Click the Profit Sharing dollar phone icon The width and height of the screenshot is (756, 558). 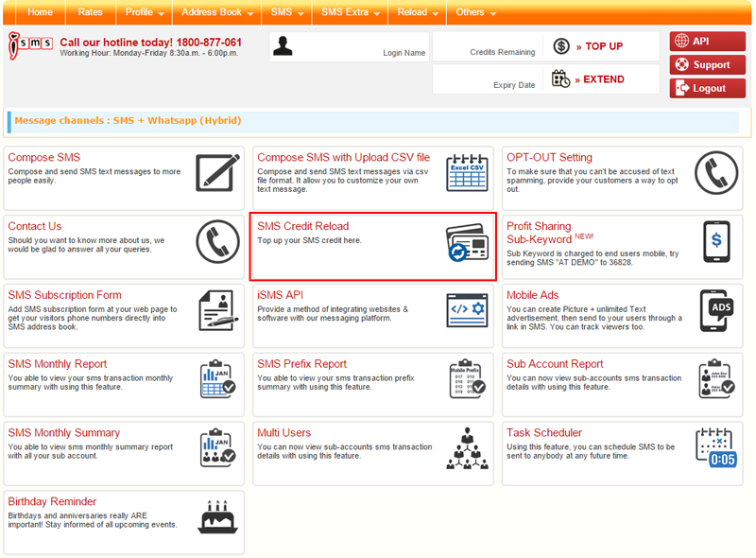tap(716, 241)
